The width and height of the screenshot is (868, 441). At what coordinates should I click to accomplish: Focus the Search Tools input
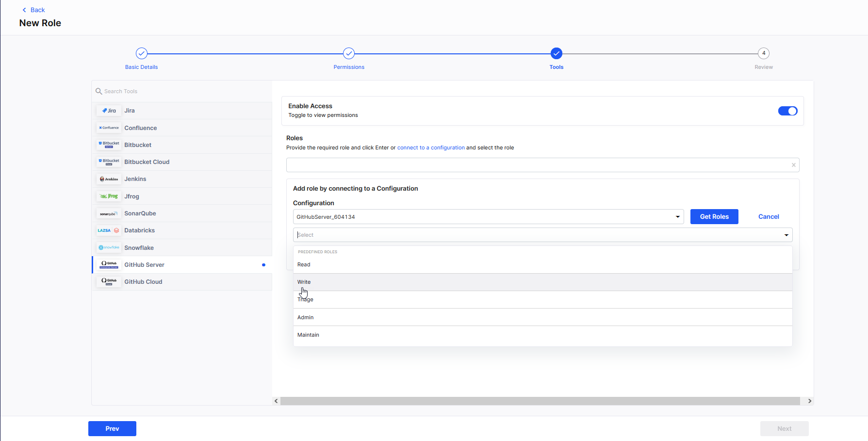(x=182, y=91)
